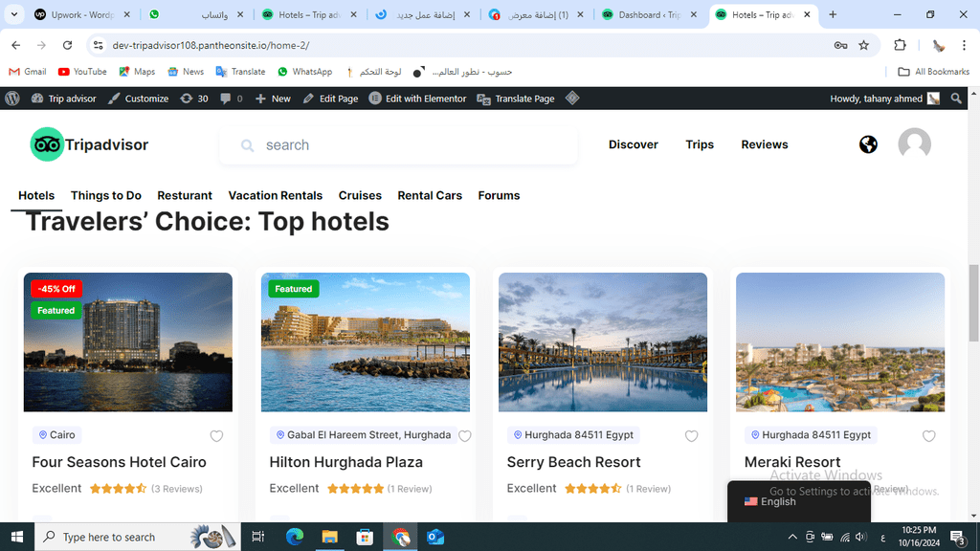Open the Chrome three-dot menu
Screen dimensions: 980x551
965,45
